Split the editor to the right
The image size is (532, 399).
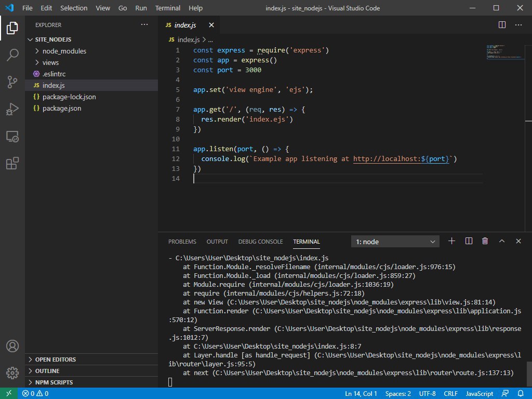click(502, 25)
